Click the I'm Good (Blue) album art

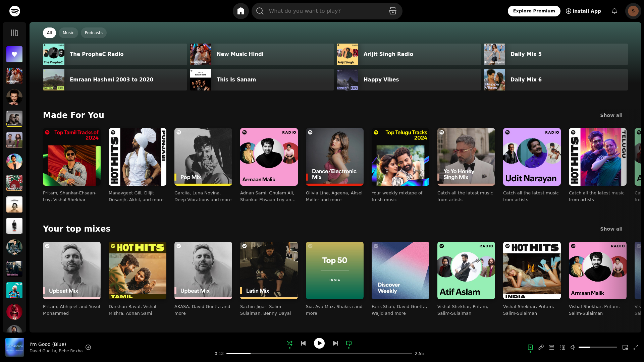15,347
